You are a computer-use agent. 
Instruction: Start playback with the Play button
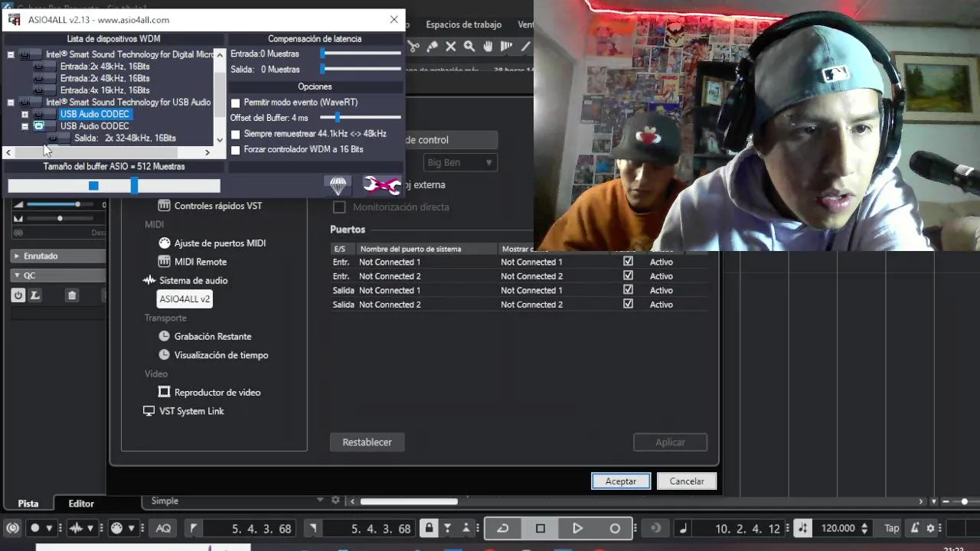point(577,528)
